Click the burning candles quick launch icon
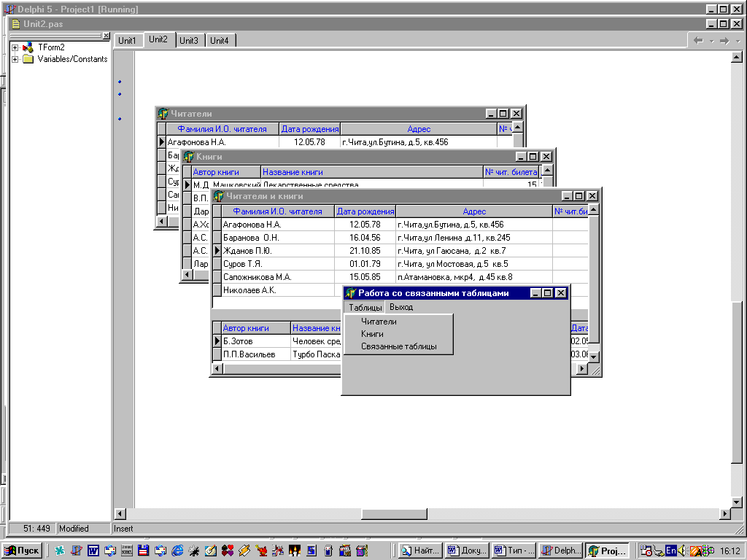The height and width of the screenshot is (560, 747). pos(295,551)
